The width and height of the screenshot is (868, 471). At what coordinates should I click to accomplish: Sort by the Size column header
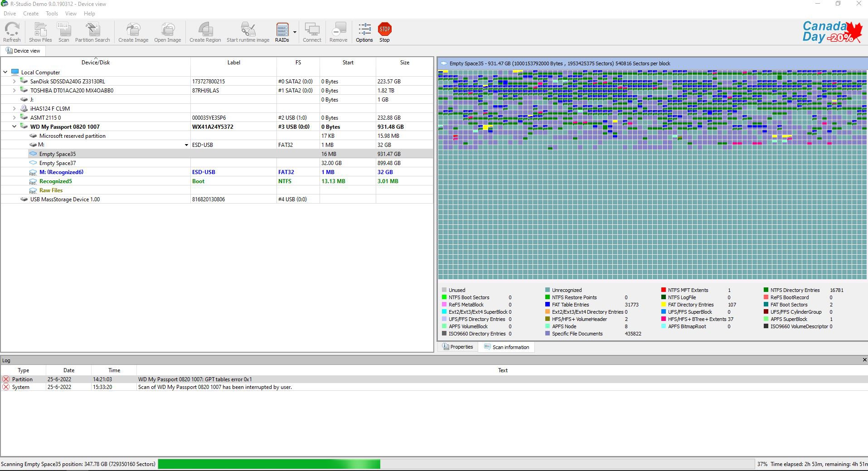click(x=404, y=63)
